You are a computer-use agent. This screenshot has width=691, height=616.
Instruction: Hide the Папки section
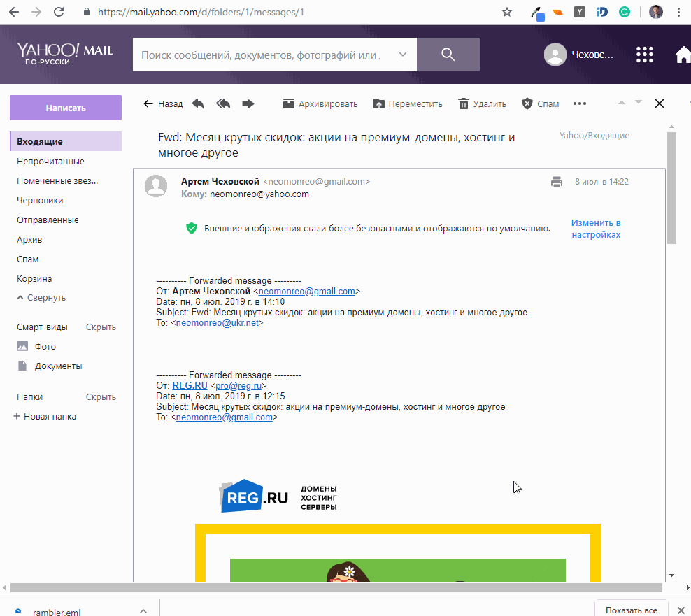pos(101,397)
